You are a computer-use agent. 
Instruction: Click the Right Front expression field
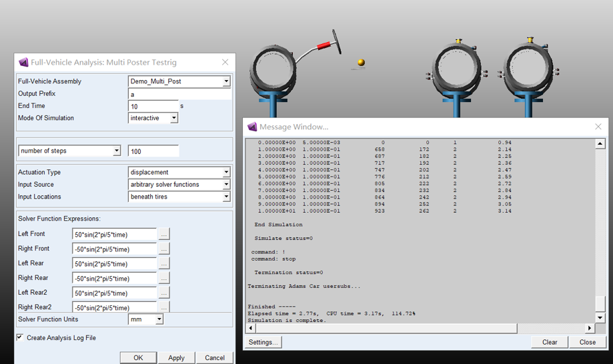point(114,249)
